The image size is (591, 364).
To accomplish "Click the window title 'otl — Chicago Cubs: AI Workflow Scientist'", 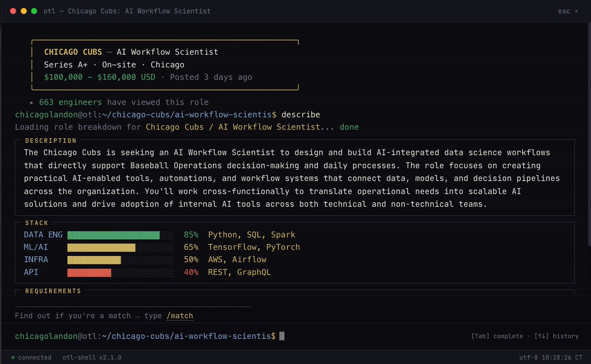I will click(128, 11).
